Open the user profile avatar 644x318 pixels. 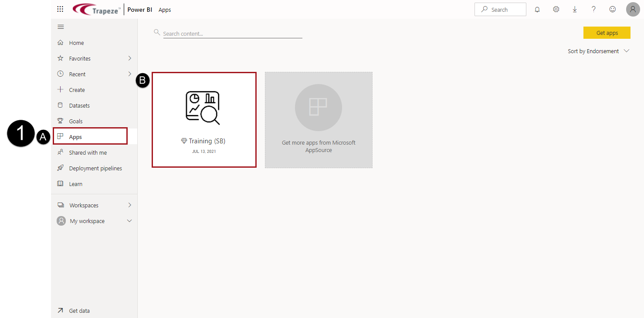point(633,9)
